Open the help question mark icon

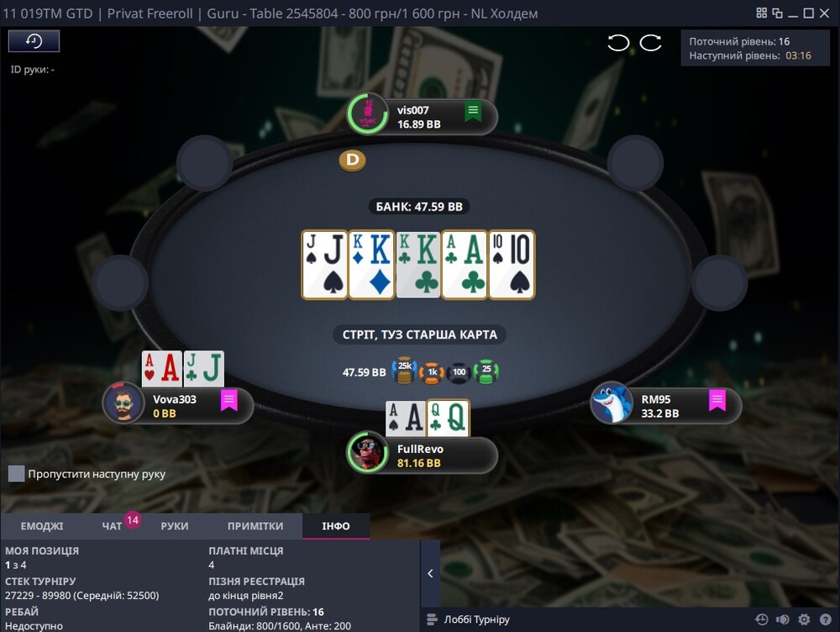coord(826,619)
